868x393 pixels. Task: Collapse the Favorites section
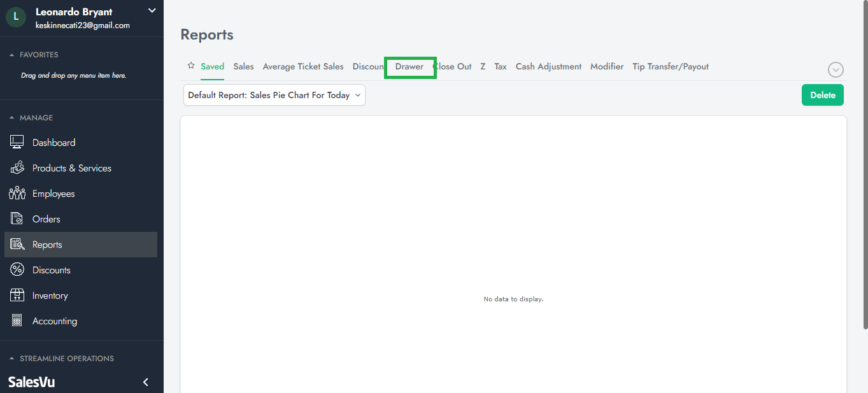coord(11,55)
